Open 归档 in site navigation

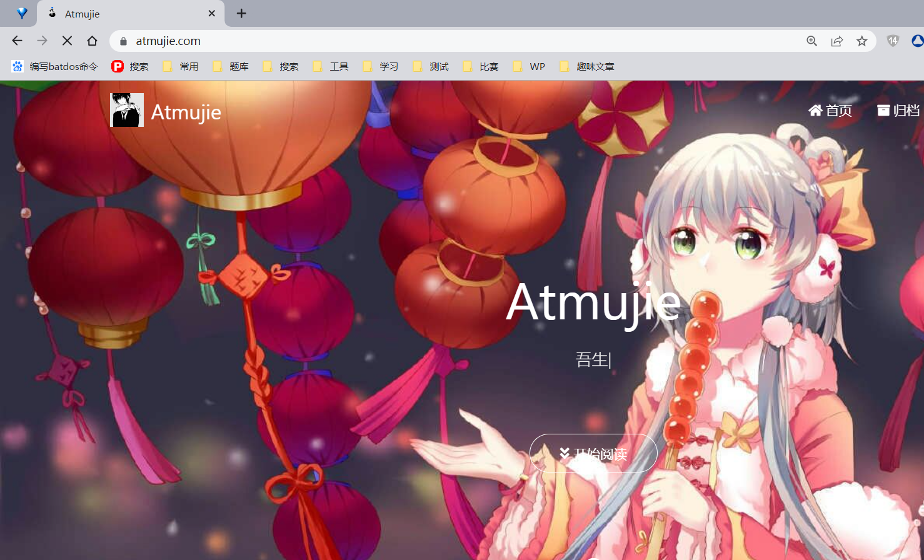898,111
